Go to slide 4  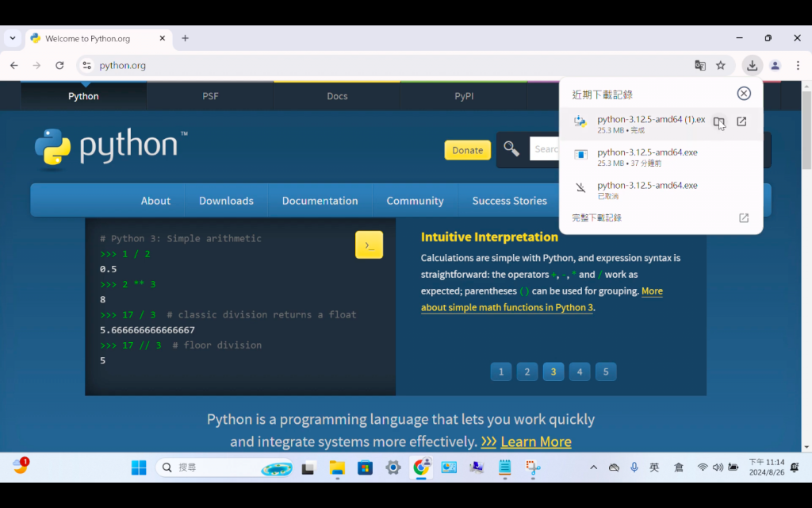tap(580, 371)
